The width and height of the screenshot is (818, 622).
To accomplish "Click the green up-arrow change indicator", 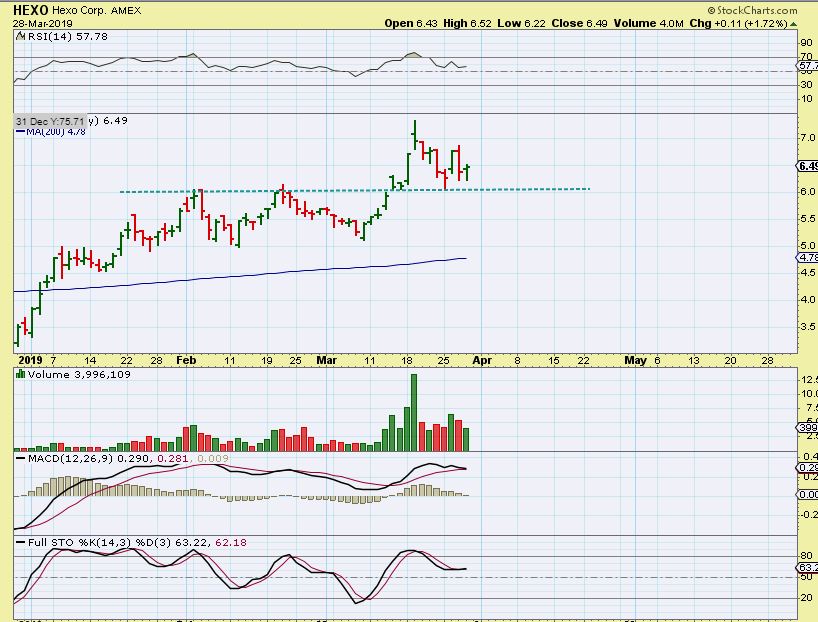I will coord(793,24).
